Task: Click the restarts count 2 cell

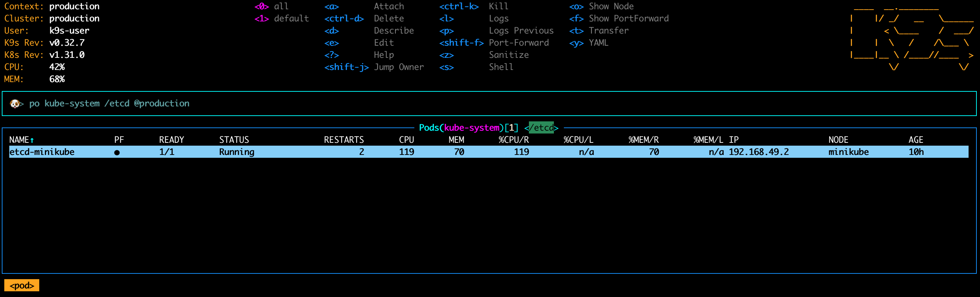Action: 362,152
